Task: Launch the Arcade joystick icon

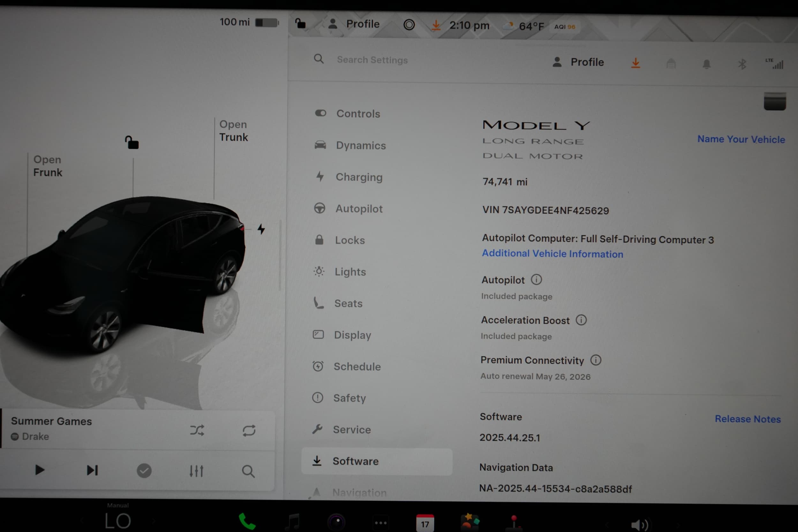Action: click(x=514, y=522)
